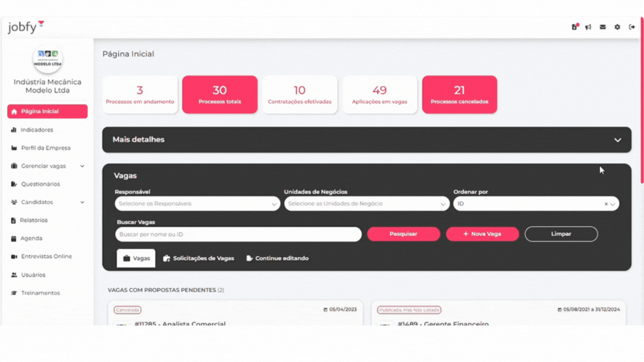644x362 pixels.
Task: Expand the Mais detalhes panel
Action: point(617,140)
